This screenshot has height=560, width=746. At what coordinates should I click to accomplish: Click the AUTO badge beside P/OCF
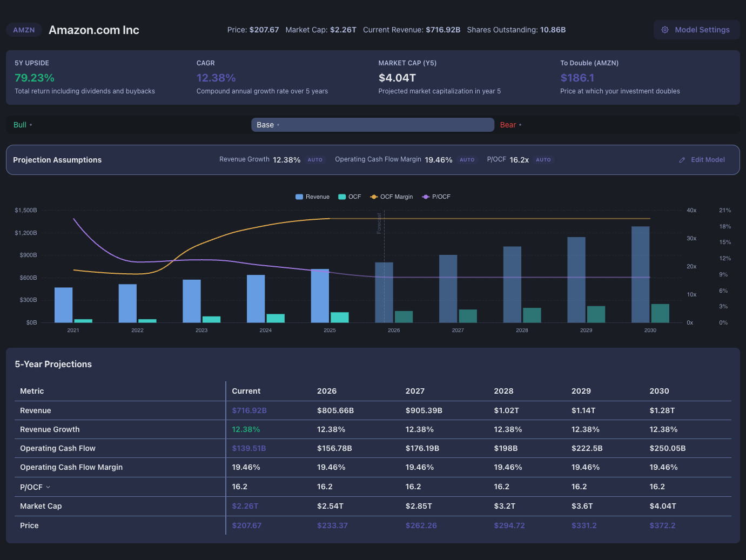(x=543, y=159)
